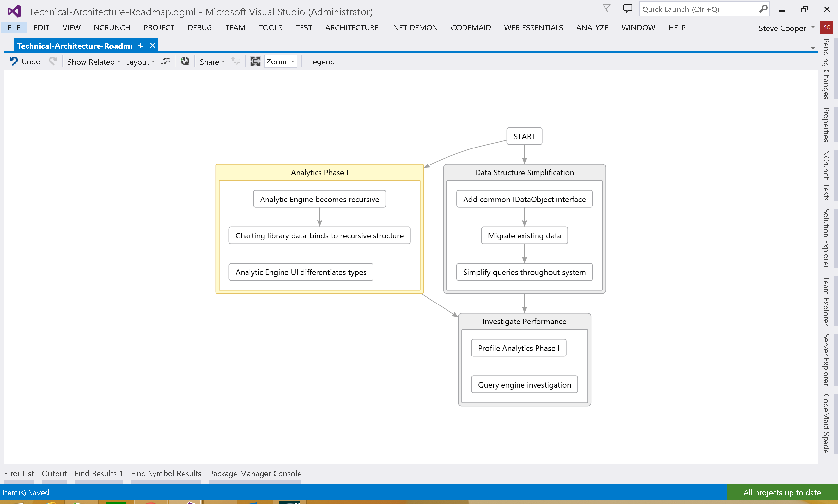Click the notifications filter funnel icon
838x504 pixels.
[606, 9]
